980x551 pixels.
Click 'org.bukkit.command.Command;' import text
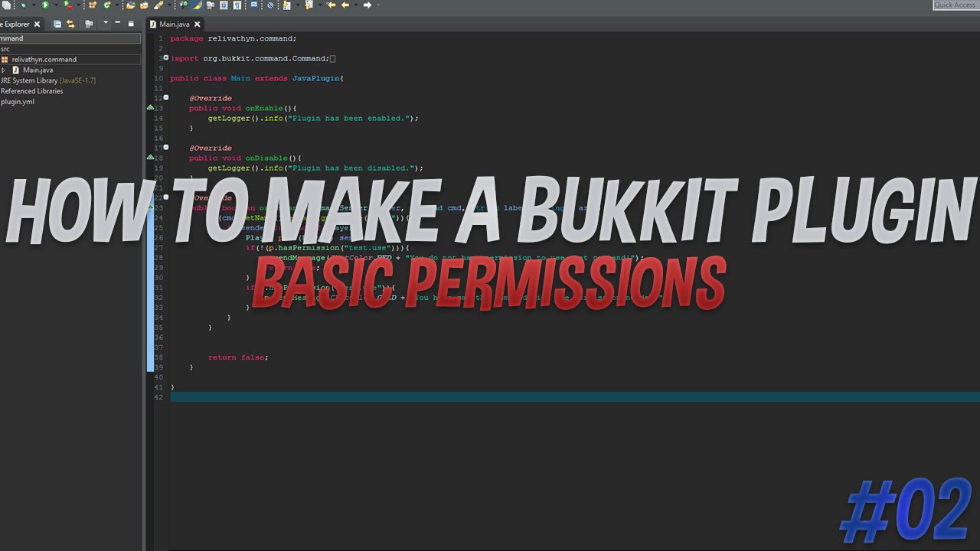pos(266,58)
